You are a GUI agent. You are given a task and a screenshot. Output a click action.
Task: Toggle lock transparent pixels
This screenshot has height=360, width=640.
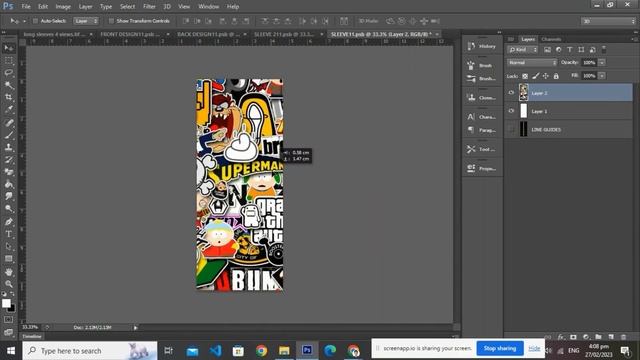tap(525, 76)
